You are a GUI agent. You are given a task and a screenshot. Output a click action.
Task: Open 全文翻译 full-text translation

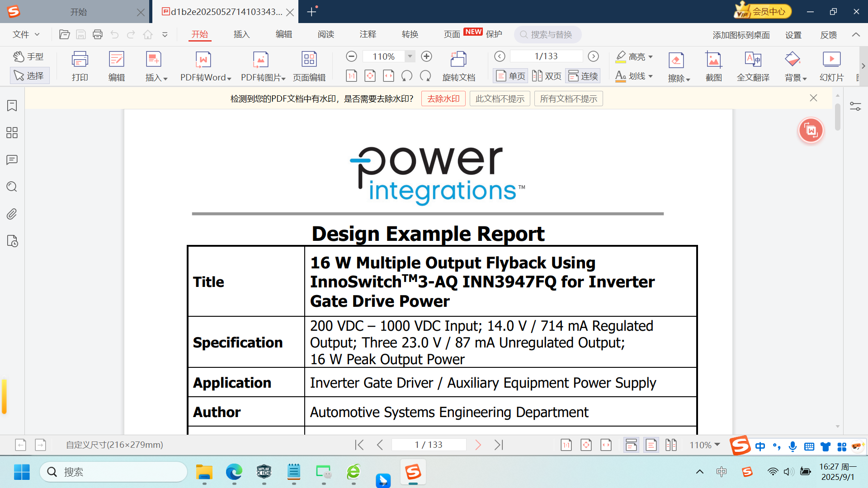(753, 66)
